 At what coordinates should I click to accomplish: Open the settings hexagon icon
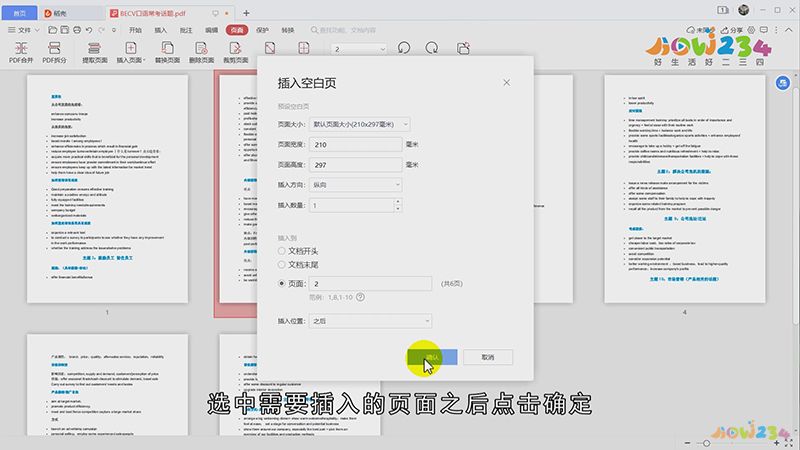point(752,30)
